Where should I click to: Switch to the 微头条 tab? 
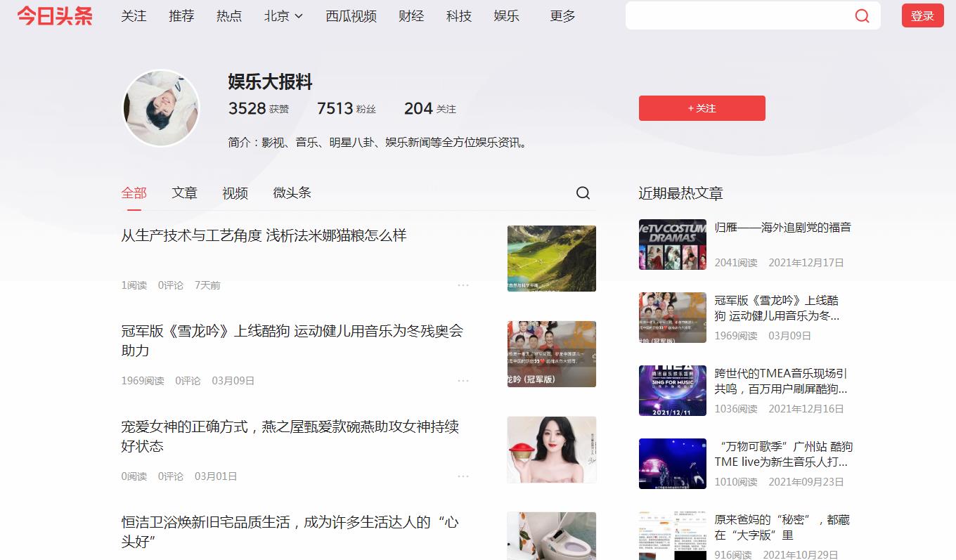292,193
